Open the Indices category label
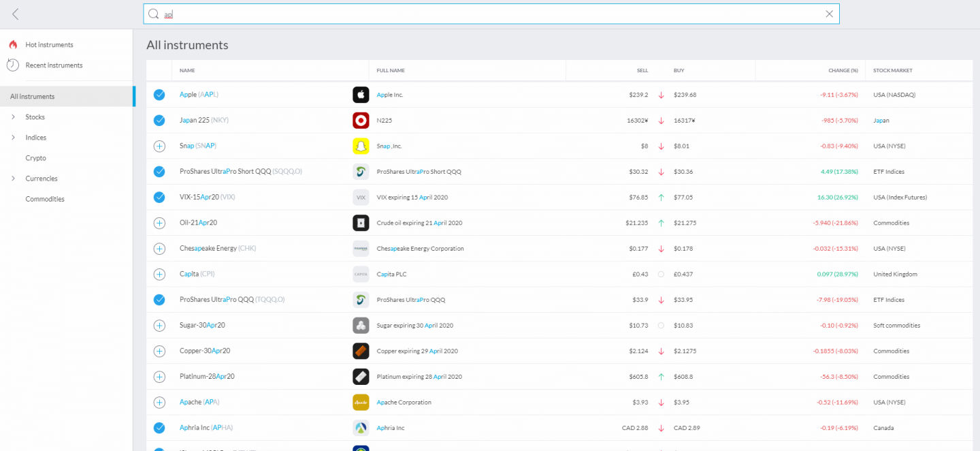 [x=36, y=138]
